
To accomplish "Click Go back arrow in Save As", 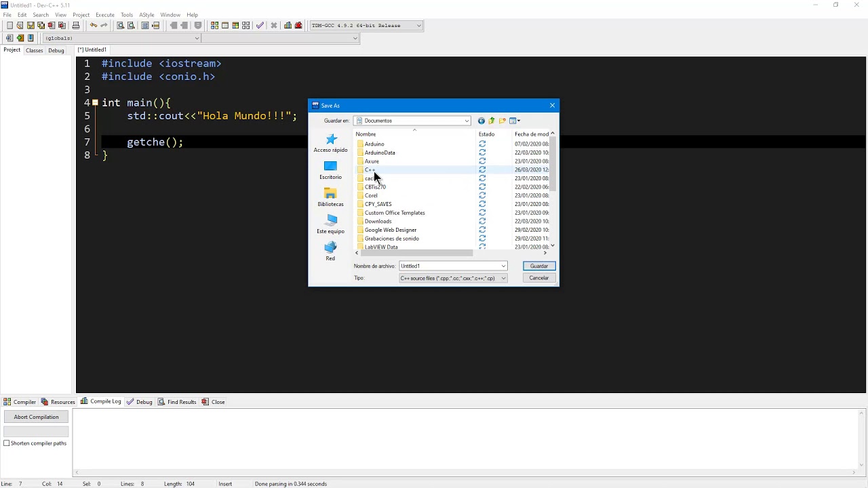I will click(481, 121).
